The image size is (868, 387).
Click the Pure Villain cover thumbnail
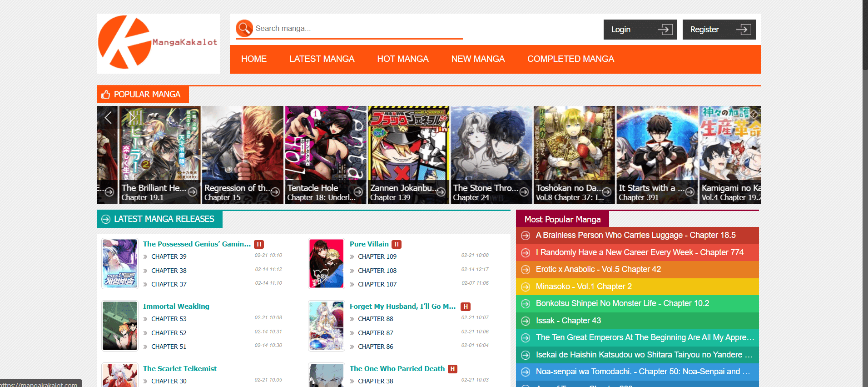coord(327,263)
